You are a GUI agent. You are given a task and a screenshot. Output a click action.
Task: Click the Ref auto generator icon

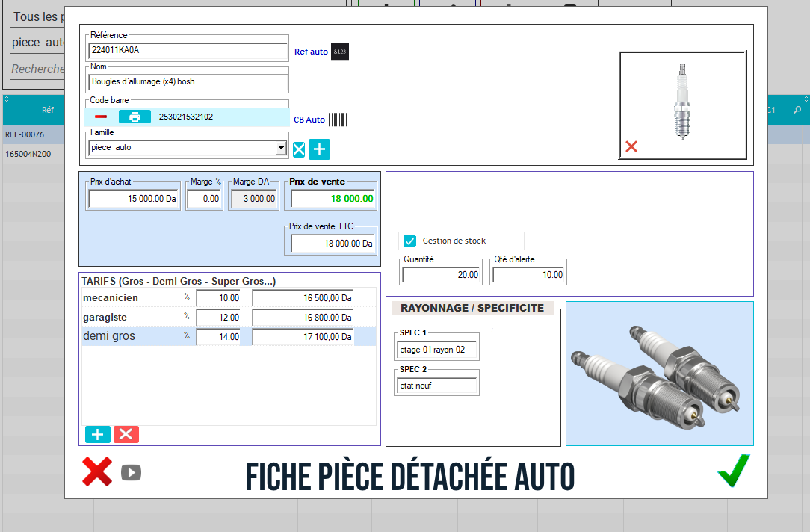tap(340, 52)
